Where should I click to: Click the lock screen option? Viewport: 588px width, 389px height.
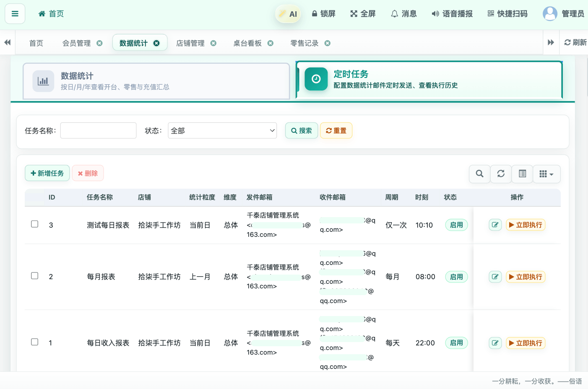pos(324,14)
